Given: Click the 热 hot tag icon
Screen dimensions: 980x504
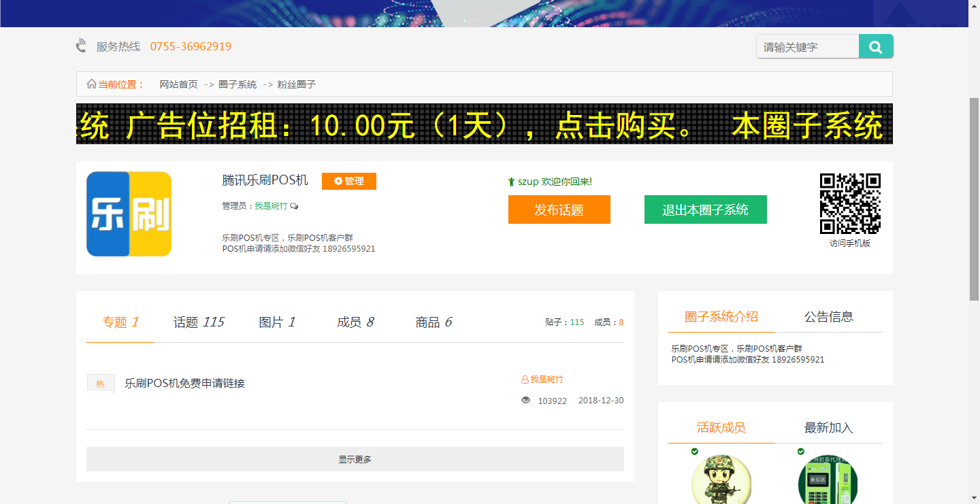Looking at the screenshot, I should [x=100, y=384].
